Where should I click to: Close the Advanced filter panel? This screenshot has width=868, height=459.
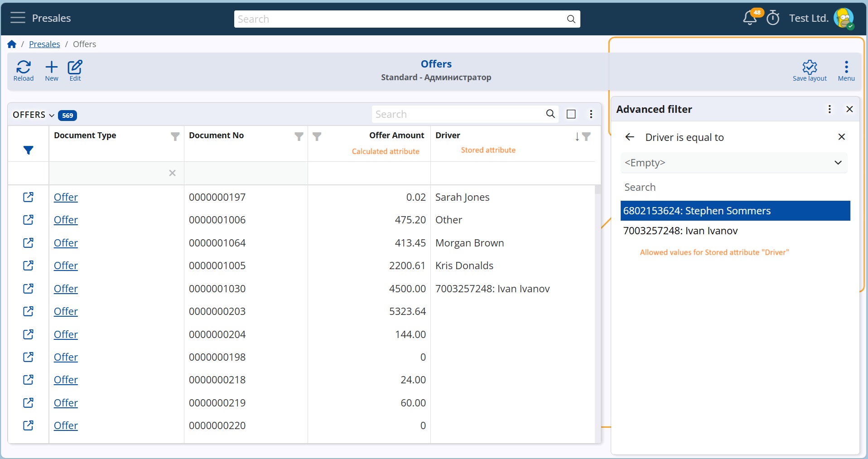point(849,109)
